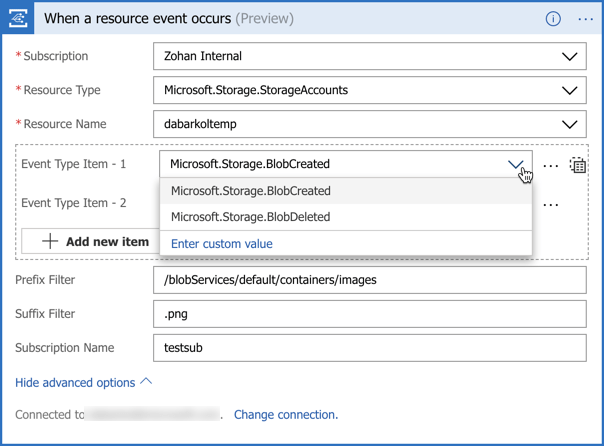The width and height of the screenshot is (604, 446).
Task: Collapse the Event Type Item 1 dropdown chevron
Action: [x=515, y=164]
